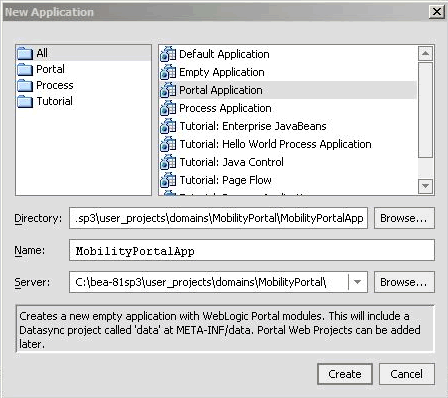The width and height of the screenshot is (448, 398).
Task: Select the Tutorial category label
Action: [54, 101]
